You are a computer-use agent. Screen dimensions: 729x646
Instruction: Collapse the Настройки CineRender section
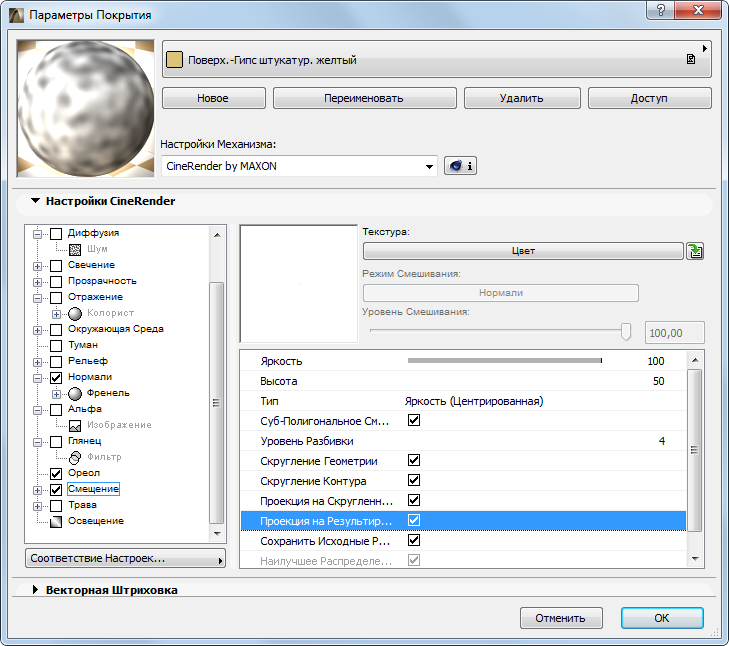click(35, 201)
